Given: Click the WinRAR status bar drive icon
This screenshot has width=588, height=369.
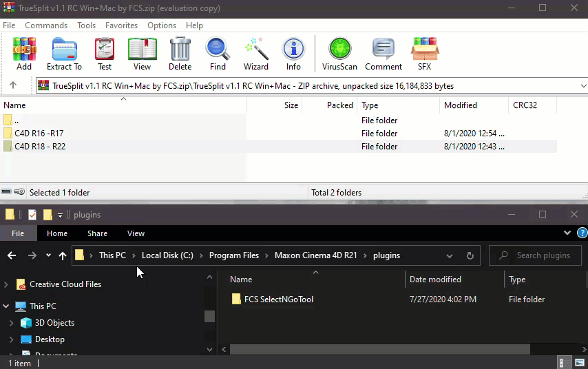Looking at the screenshot, I should [x=6, y=192].
